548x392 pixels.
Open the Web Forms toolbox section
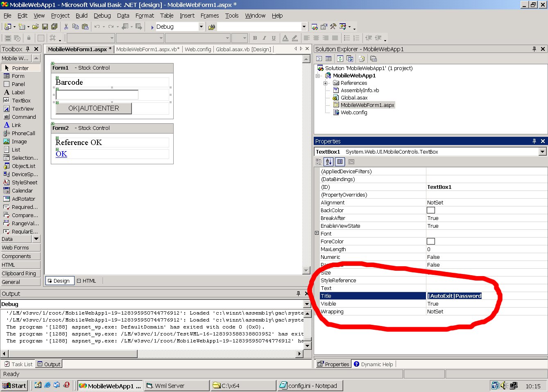point(20,247)
